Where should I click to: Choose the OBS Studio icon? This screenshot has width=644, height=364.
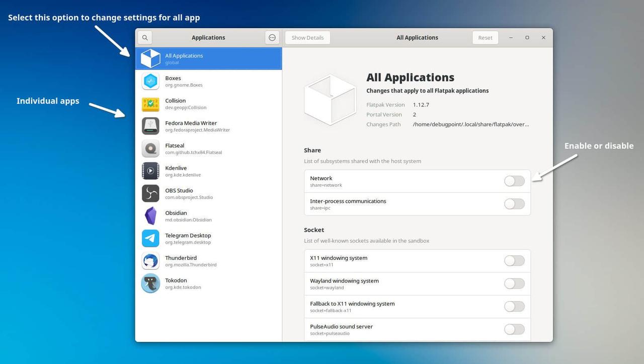[x=150, y=193]
